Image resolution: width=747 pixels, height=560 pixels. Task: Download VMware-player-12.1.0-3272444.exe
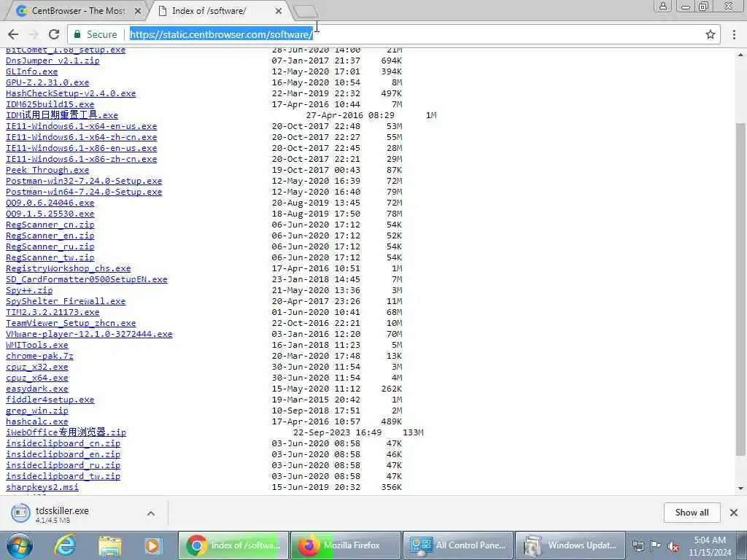(x=89, y=334)
